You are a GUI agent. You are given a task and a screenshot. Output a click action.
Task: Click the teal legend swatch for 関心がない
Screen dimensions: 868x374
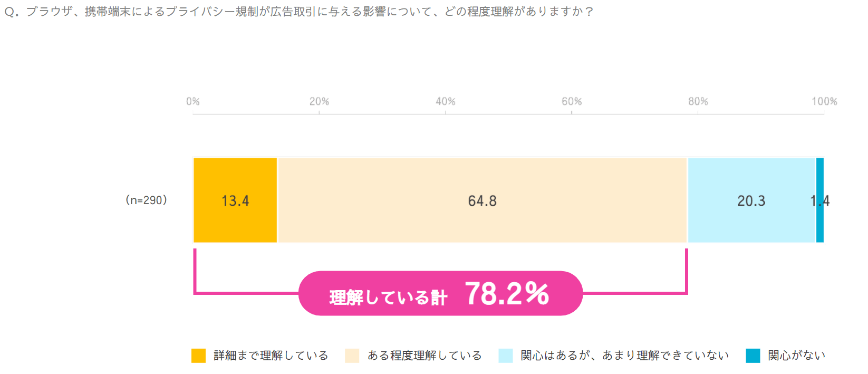[x=753, y=356]
